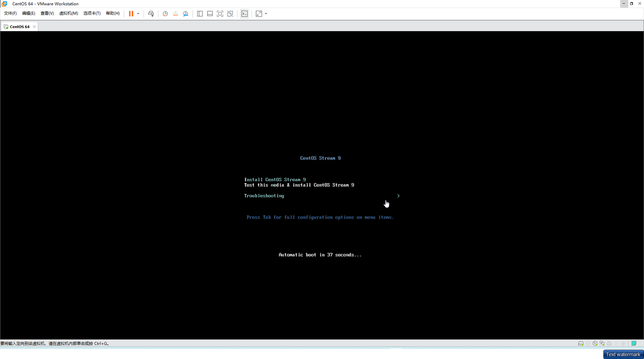This screenshot has width=644, height=359.
Task: Expand Troubleshooting submenu arrow
Action: [x=398, y=196]
